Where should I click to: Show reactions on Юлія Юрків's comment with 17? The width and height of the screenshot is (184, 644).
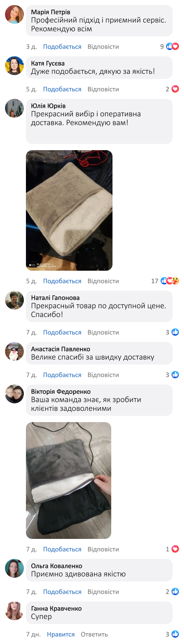click(x=170, y=281)
